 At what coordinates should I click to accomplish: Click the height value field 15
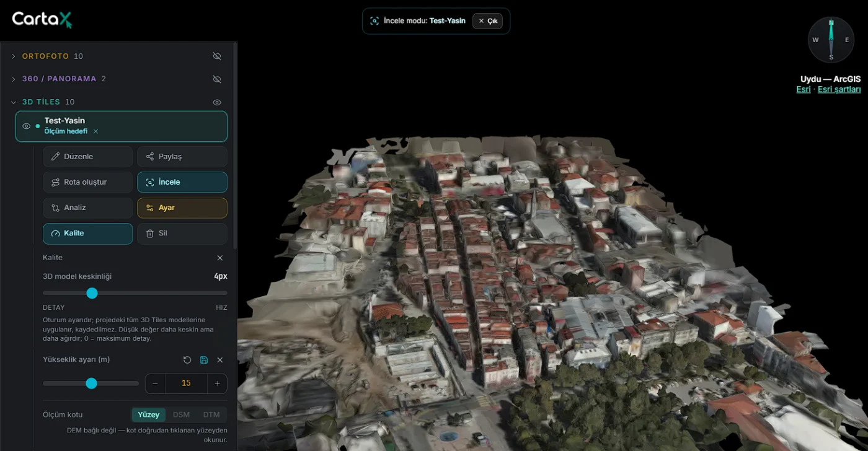(x=186, y=383)
